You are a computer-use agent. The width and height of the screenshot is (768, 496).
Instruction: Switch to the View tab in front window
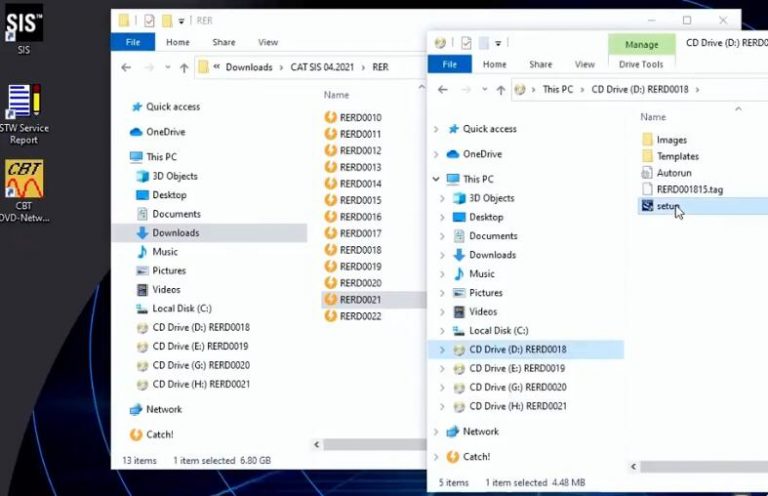(585, 65)
